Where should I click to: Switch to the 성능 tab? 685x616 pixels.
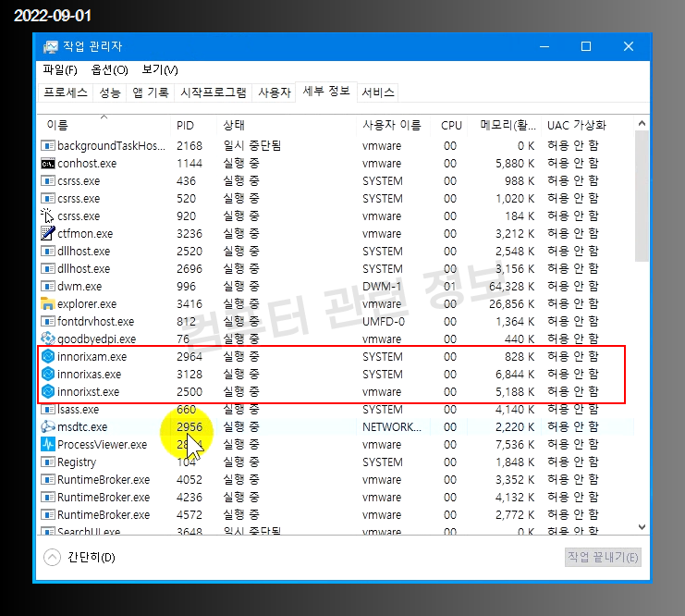point(110,92)
